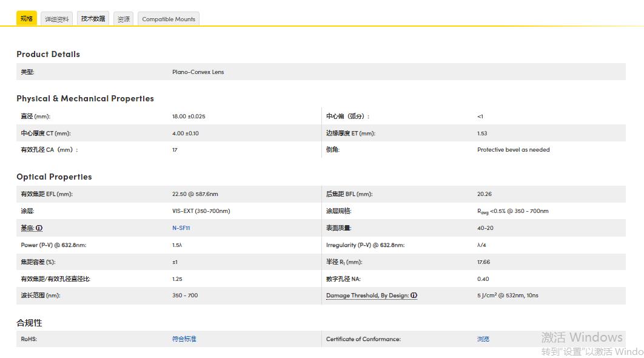Viewport: 644px width, 358px height.
Task: Click the Physical & Mechanical Properties heading
Action: 85,98
